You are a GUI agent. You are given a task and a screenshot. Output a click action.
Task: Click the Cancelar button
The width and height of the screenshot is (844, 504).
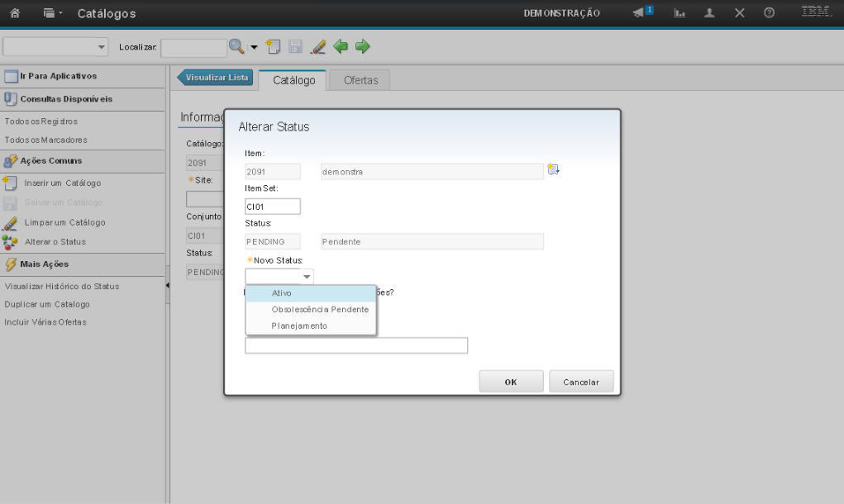click(x=580, y=382)
